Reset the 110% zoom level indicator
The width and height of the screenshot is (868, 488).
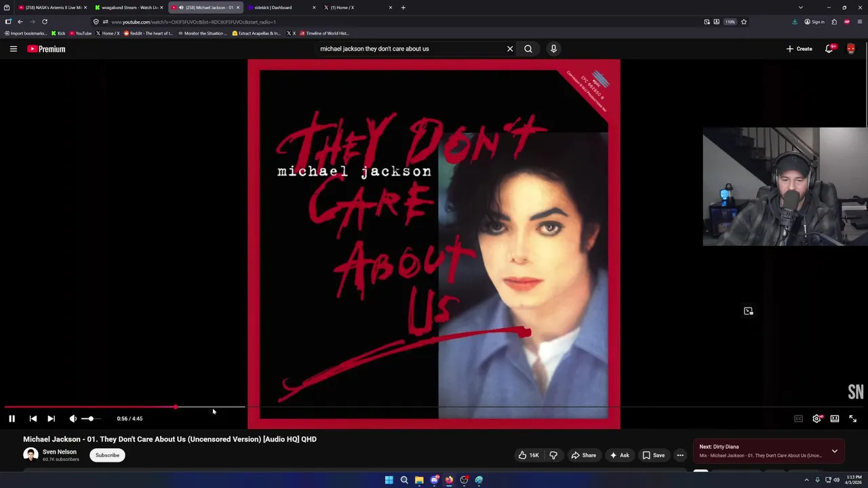(x=730, y=22)
